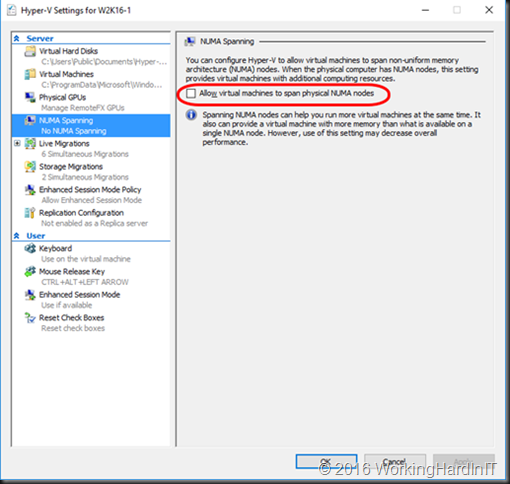Click the Storage Migrations icon
The height and width of the screenshot is (484, 510).
pyautogui.click(x=30, y=167)
